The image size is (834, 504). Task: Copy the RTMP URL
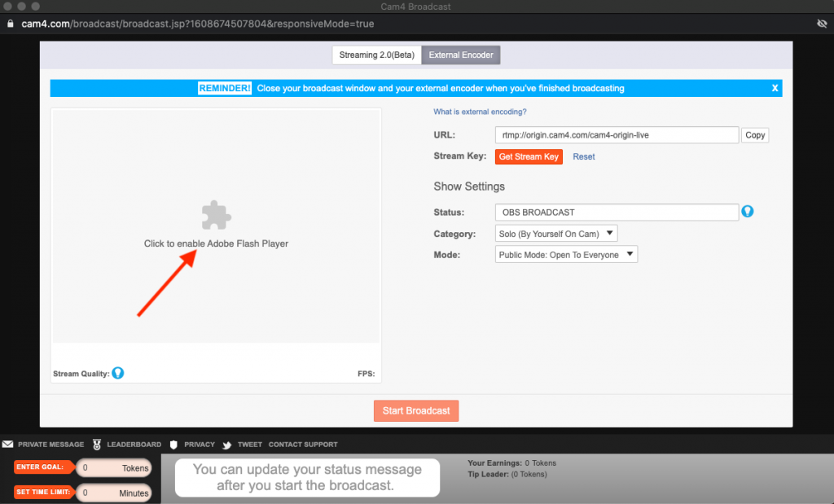pos(755,135)
